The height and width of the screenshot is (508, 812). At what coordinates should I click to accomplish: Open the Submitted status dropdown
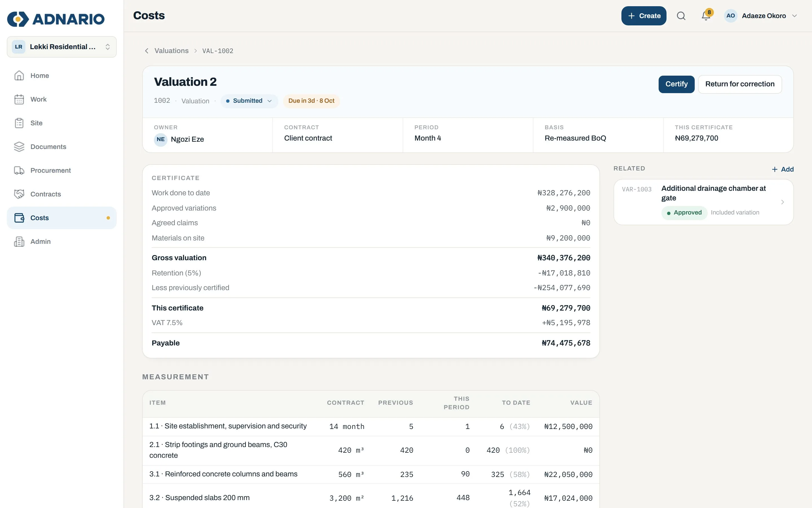pos(249,101)
